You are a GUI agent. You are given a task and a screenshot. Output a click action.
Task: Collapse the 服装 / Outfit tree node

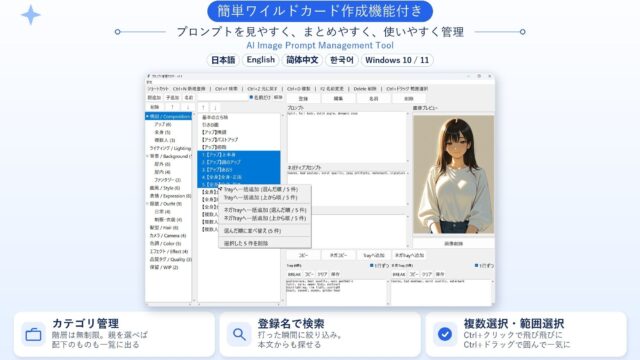tap(147, 204)
